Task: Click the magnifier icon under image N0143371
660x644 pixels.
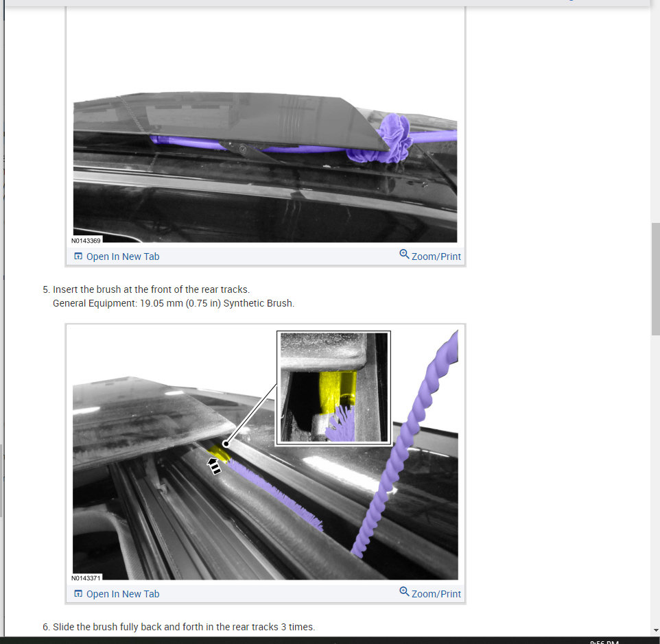Action: (404, 591)
